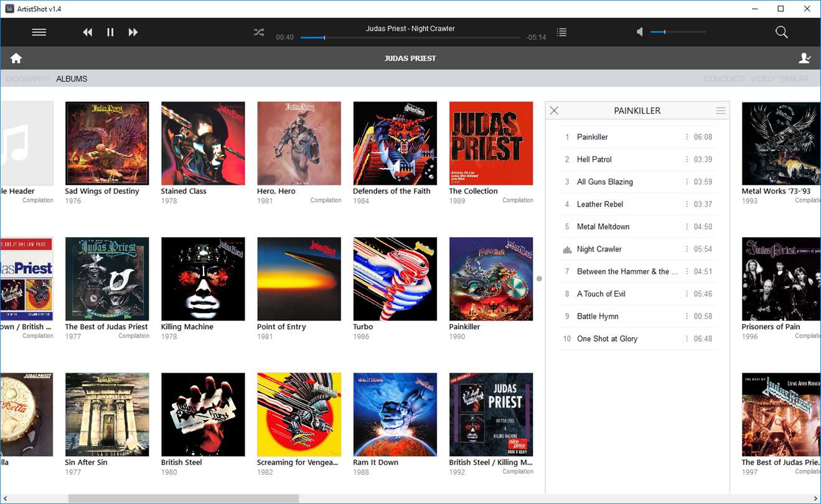Click the Turbo album title
This screenshot has height=504, width=821.
coord(363,327)
